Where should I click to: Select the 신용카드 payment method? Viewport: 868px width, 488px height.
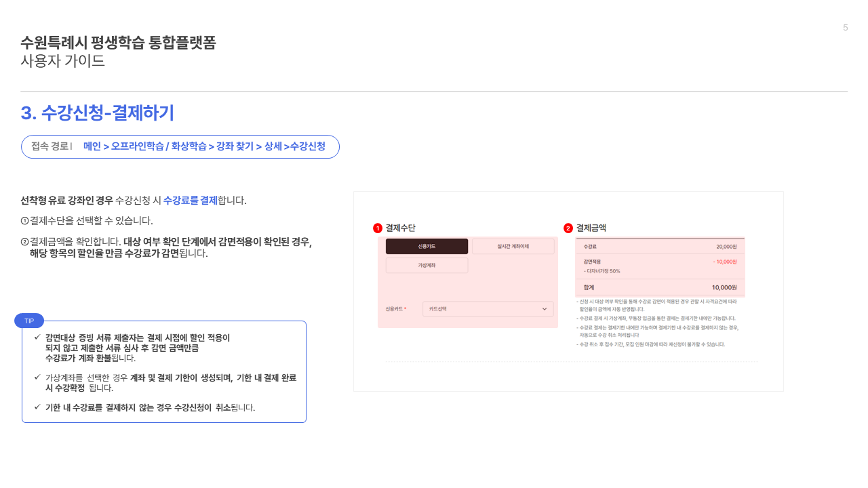pyautogui.click(x=427, y=247)
